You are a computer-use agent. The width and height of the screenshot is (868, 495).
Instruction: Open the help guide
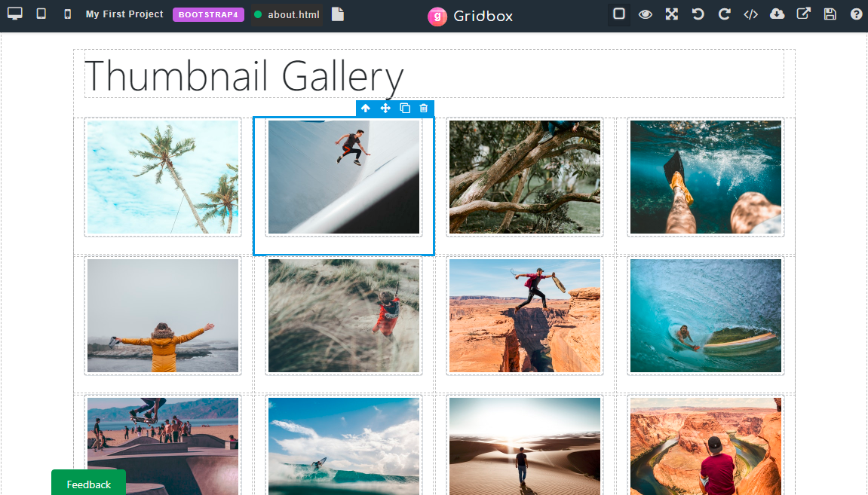coord(856,14)
